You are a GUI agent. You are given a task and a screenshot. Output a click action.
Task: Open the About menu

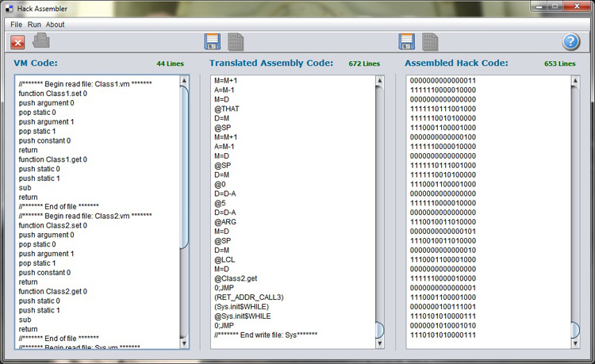[x=56, y=25]
